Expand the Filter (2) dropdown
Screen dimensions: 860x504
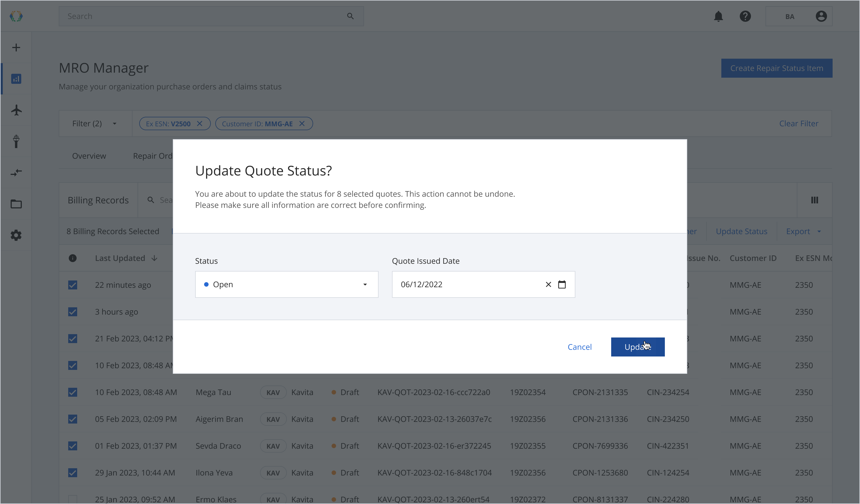(95, 123)
